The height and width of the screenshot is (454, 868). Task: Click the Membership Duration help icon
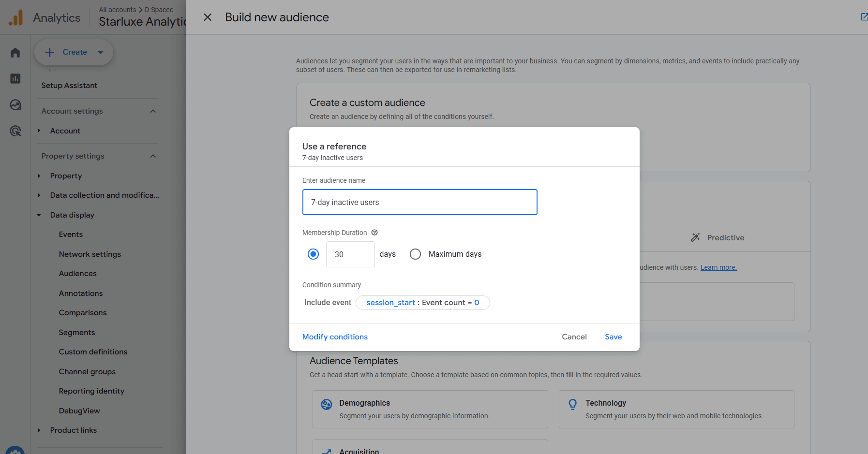[x=374, y=233]
